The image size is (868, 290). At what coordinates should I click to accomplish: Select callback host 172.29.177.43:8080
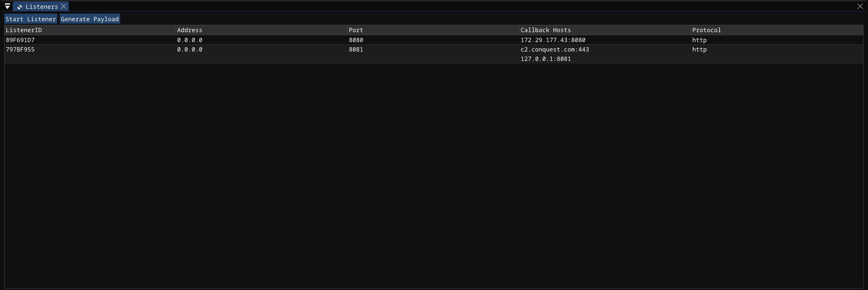pos(552,40)
